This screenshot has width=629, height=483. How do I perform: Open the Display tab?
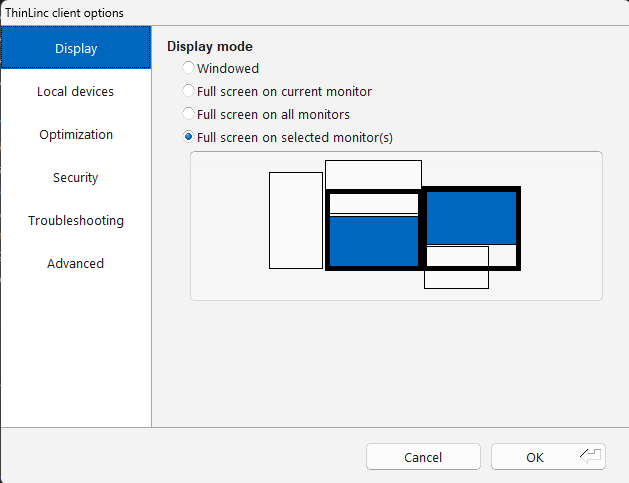coord(76,48)
